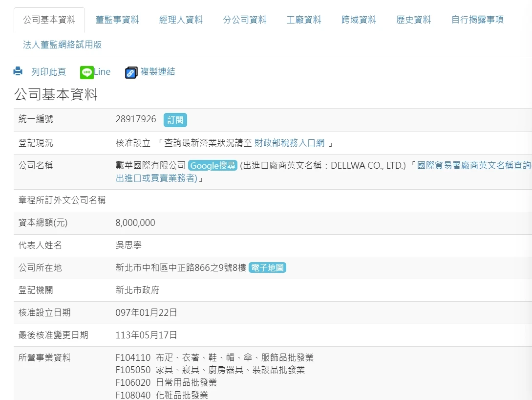Click the 複製連結 text link
532x400 pixels.
click(157, 72)
